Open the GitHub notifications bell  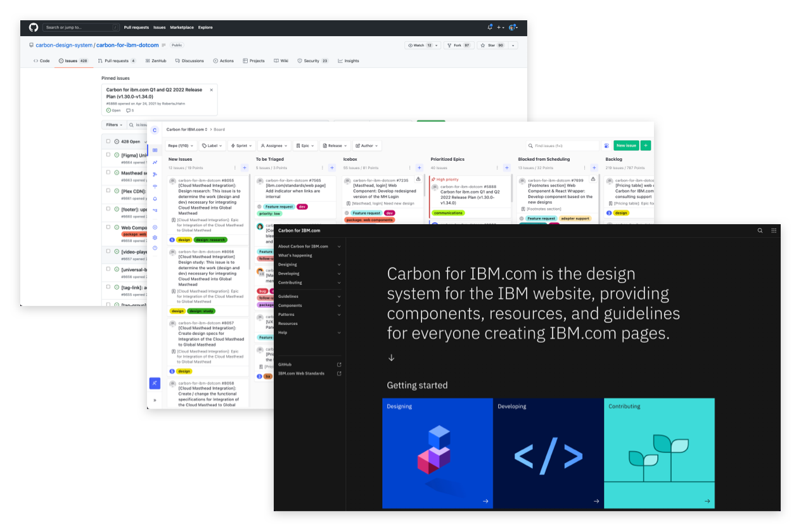490,27
